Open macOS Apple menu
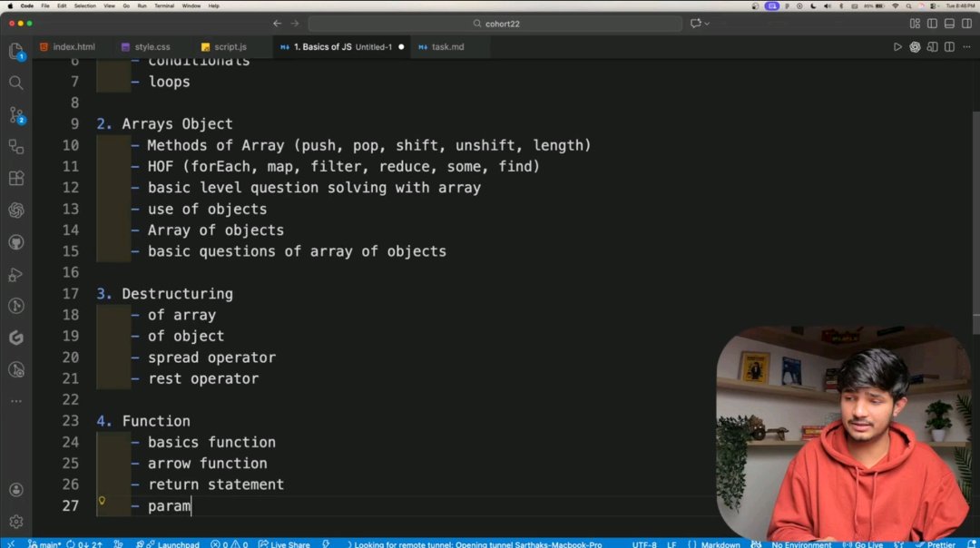 (x=10, y=5)
